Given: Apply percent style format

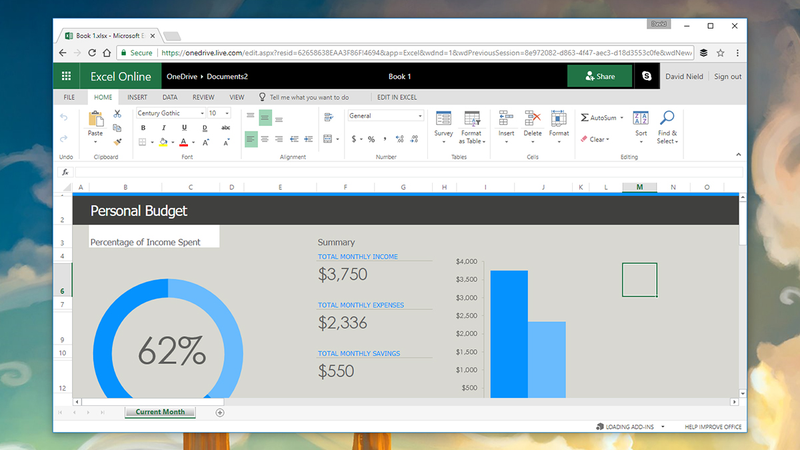Looking at the screenshot, I should (x=371, y=139).
